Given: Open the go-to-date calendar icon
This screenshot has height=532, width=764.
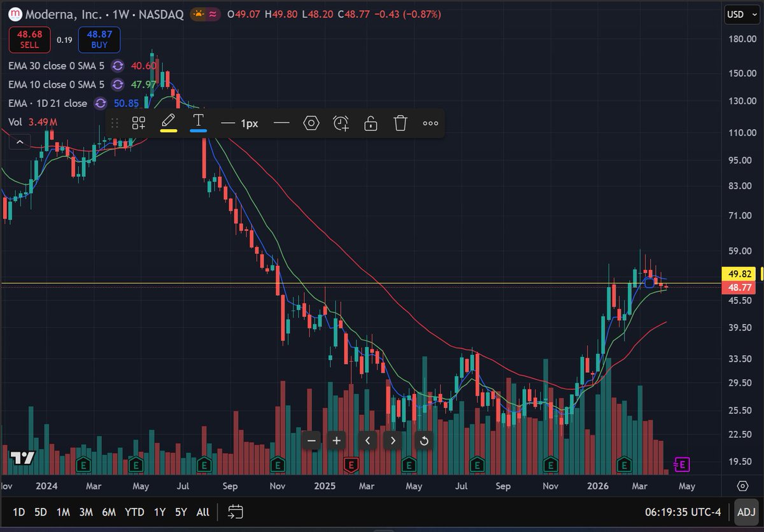Looking at the screenshot, I should coord(236,512).
